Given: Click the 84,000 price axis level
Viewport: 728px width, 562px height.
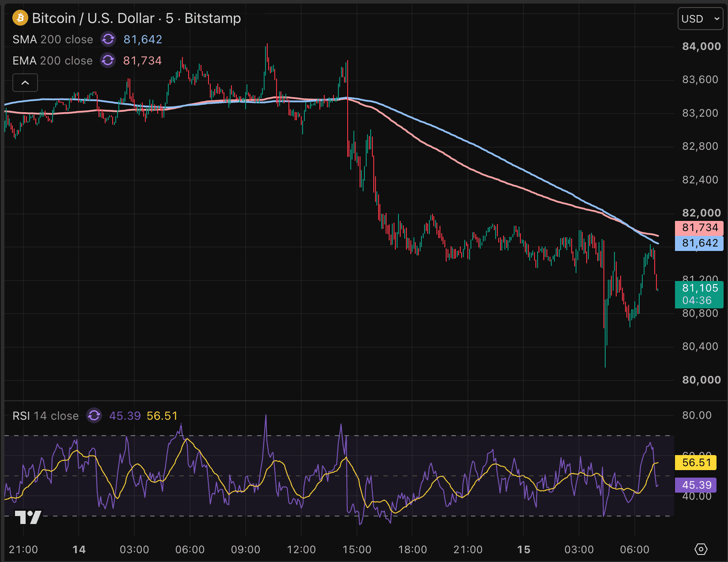Looking at the screenshot, I should (x=701, y=46).
